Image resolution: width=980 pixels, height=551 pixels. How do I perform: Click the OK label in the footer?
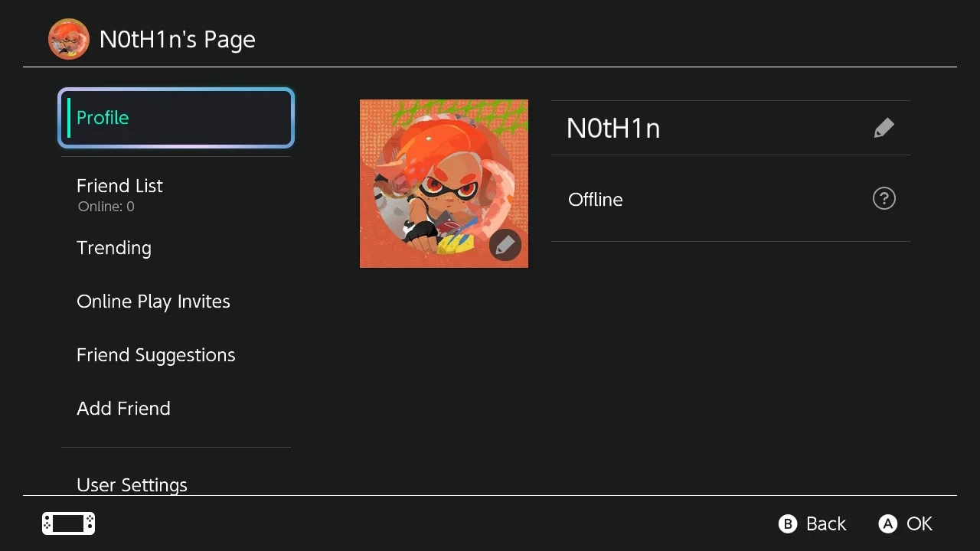(920, 523)
